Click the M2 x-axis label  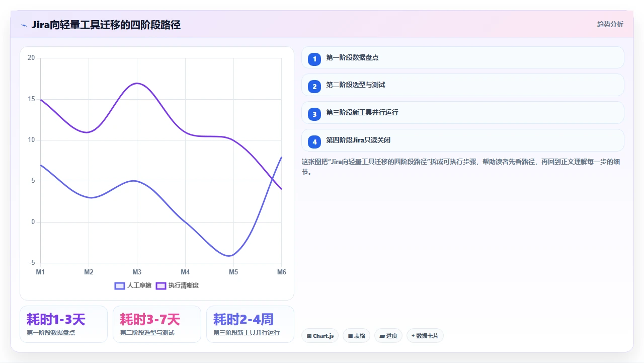coord(89,272)
